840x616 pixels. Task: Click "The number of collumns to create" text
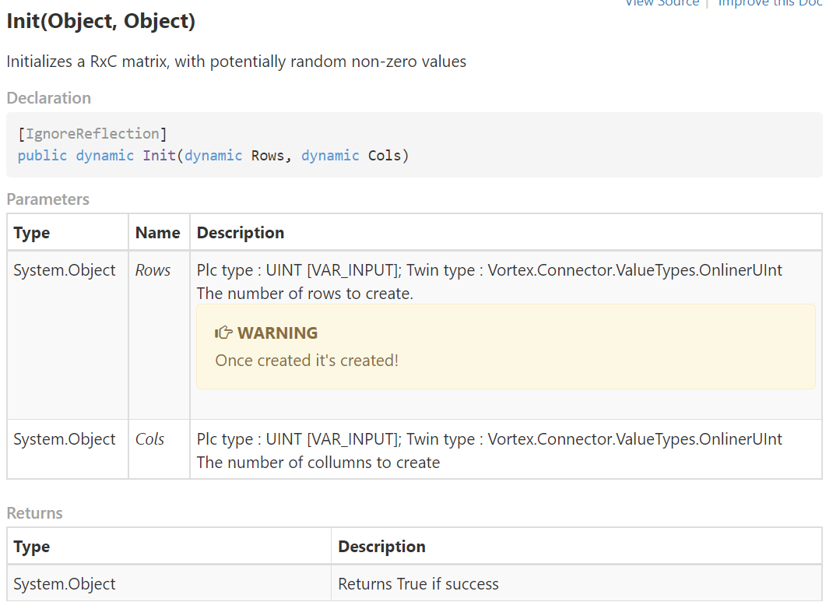tap(318, 463)
